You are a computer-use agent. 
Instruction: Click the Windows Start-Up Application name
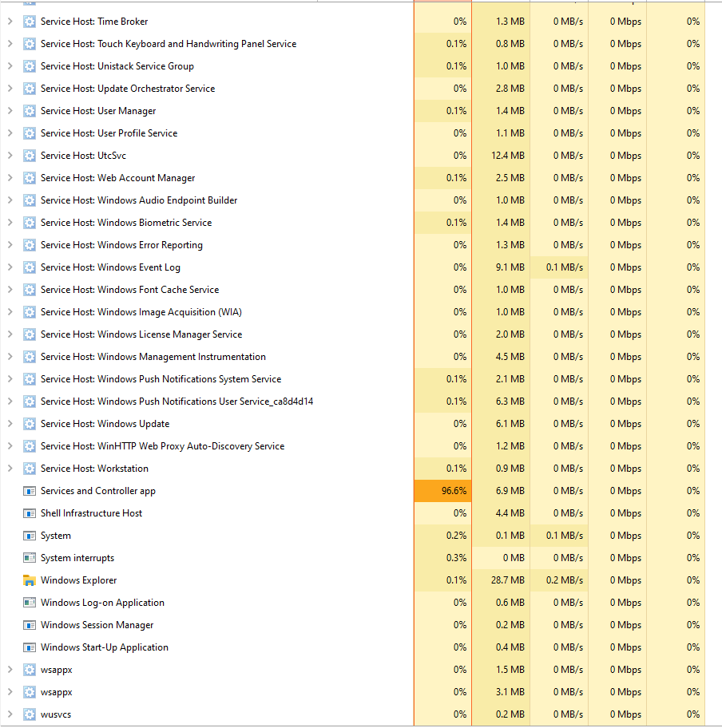[104, 647]
